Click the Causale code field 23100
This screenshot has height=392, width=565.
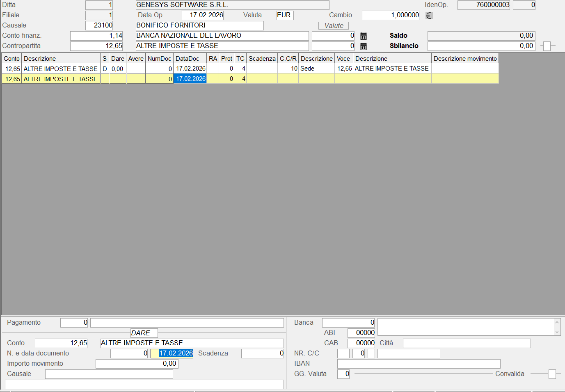[99, 25]
